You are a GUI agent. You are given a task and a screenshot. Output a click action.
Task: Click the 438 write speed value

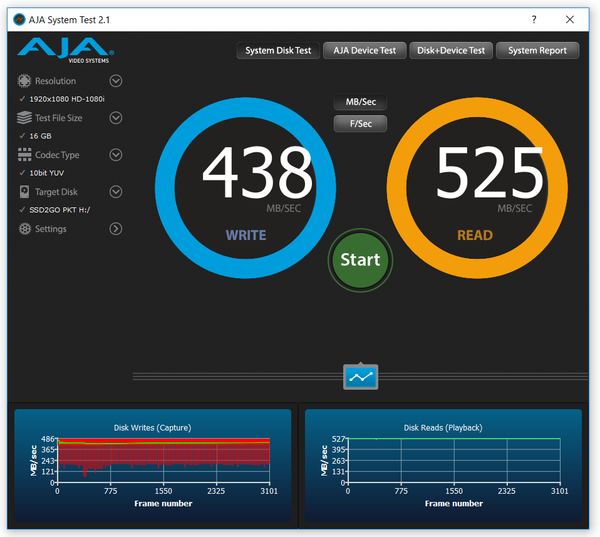[257, 173]
